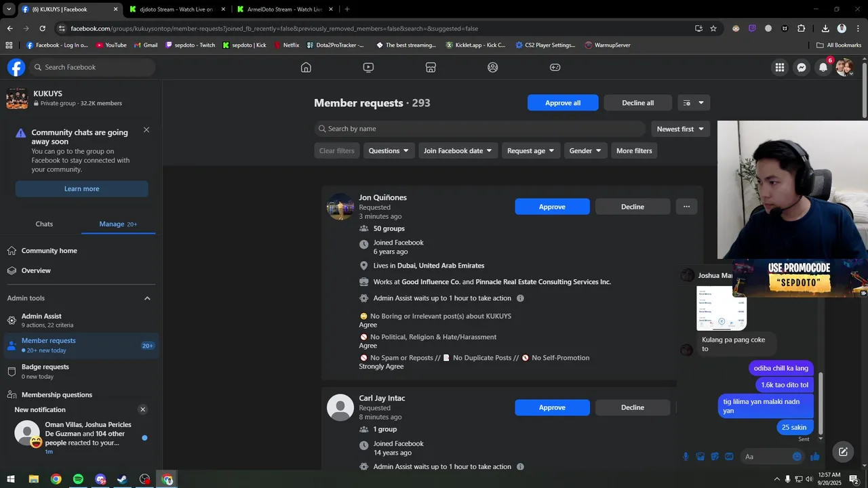Open emoji picker in chat box

point(797,456)
